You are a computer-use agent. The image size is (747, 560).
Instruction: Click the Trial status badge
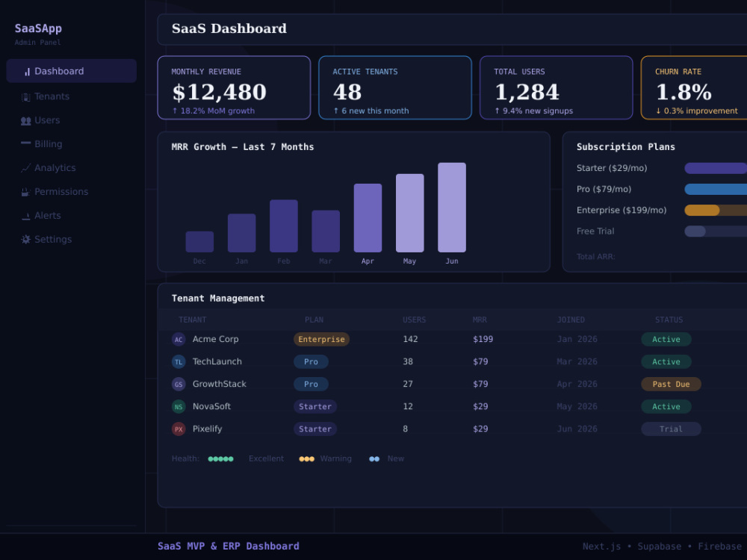671,429
